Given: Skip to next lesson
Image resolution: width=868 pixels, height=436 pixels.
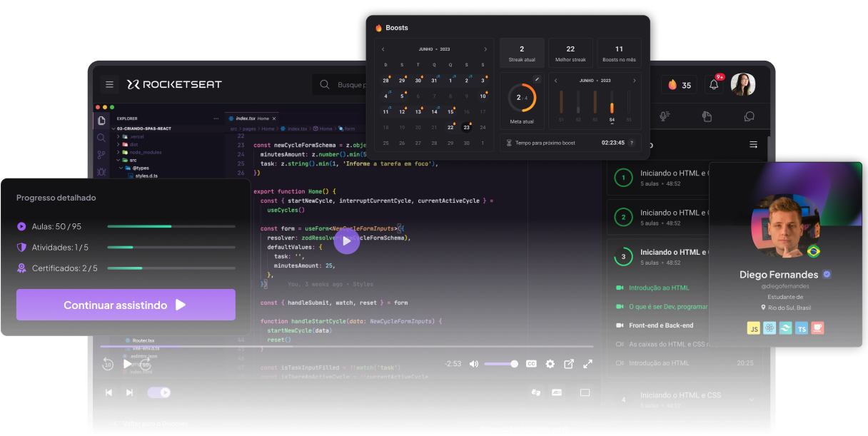Looking at the screenshot, I should coord(129,392).
